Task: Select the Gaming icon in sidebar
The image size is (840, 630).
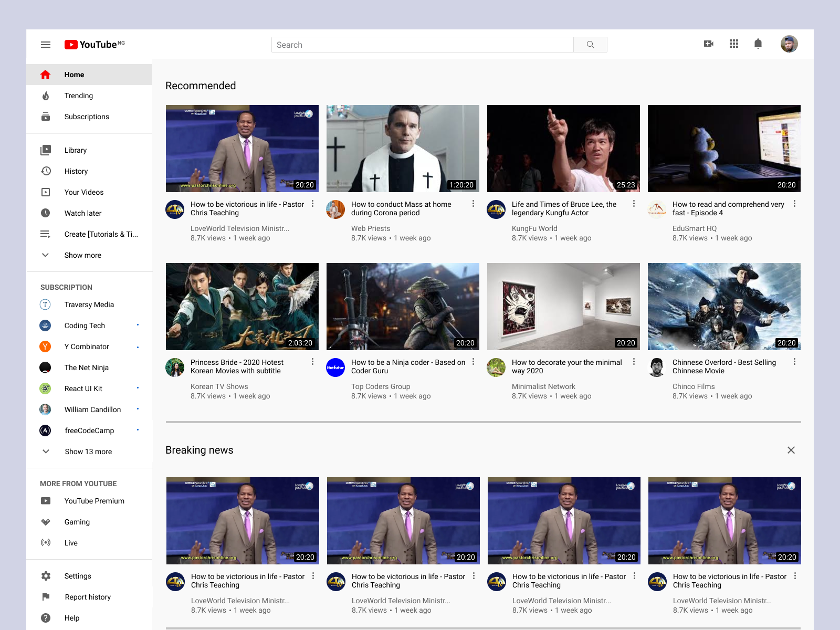Action: pyautogui.click(x=46, y=522)
